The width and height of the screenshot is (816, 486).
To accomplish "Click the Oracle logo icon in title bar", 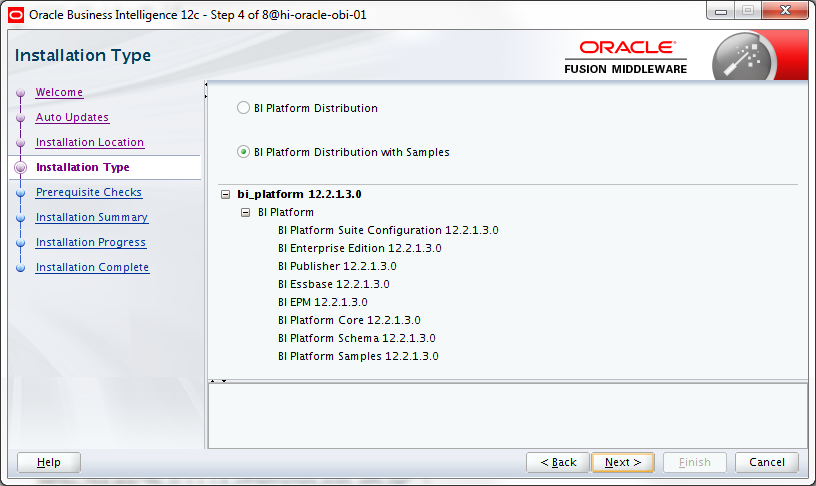I will pyautogui.click(x=16, y=15).
